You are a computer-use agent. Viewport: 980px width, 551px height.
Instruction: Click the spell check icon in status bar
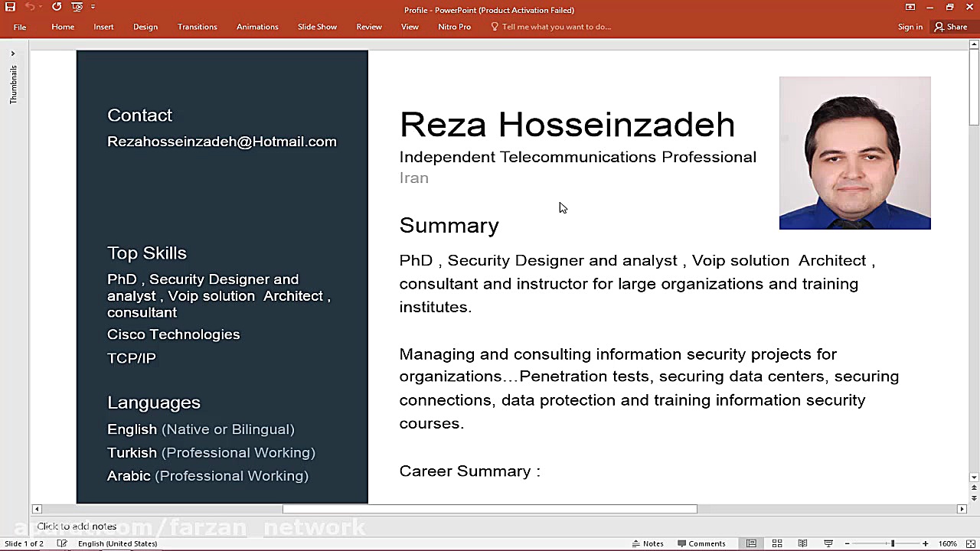[x=62, y=543]
